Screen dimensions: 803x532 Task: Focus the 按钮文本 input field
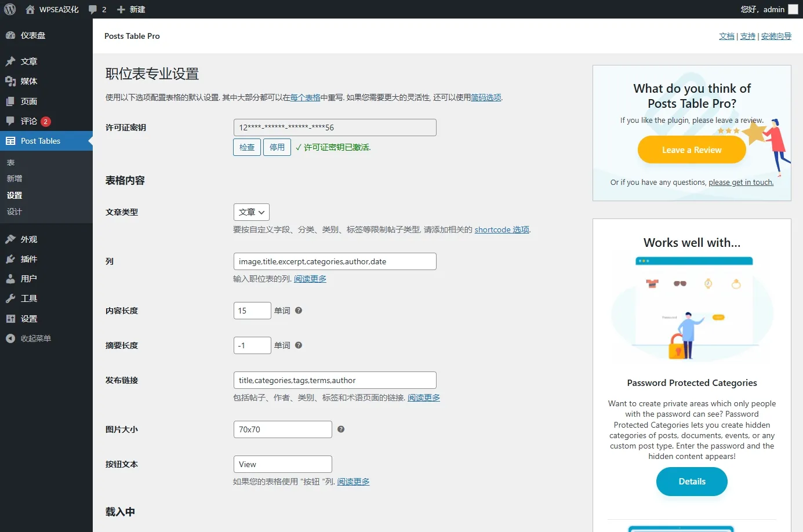[x=283, y=464]
